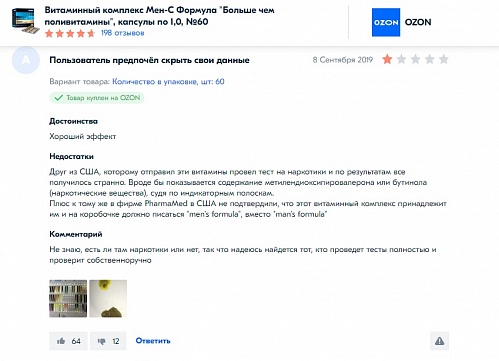Click the thumbs-up like icon
Image resolution: width=499 pixels, height=361 pixels.
point(61,341)
